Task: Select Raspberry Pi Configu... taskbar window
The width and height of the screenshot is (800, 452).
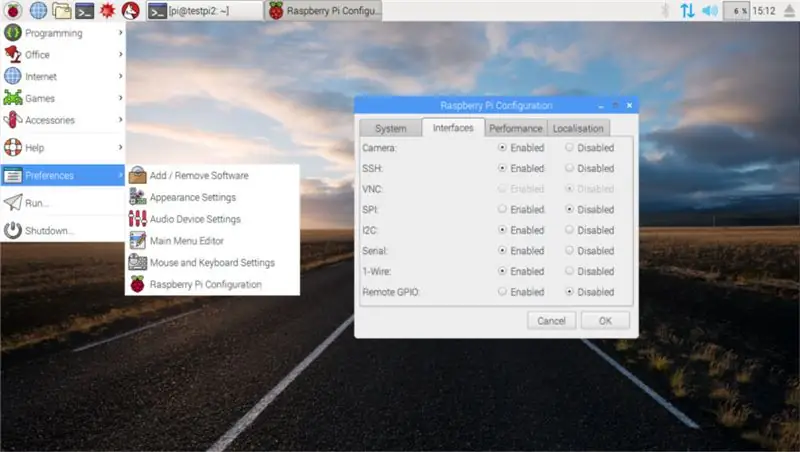Action: [324, 11]
